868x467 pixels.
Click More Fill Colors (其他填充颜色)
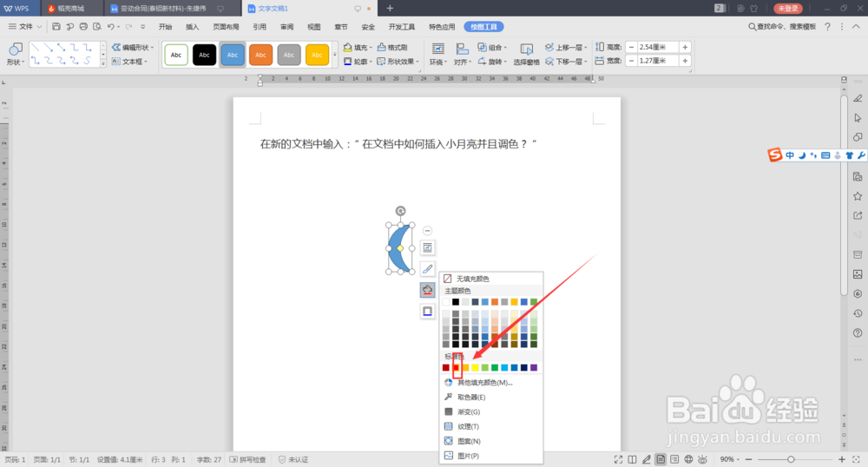click(491, 382)
